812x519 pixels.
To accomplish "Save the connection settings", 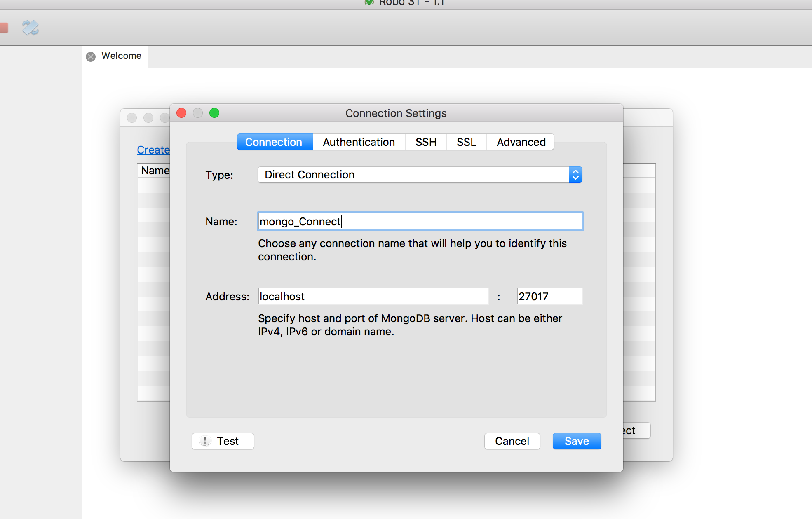I will [x=576, y=441].
